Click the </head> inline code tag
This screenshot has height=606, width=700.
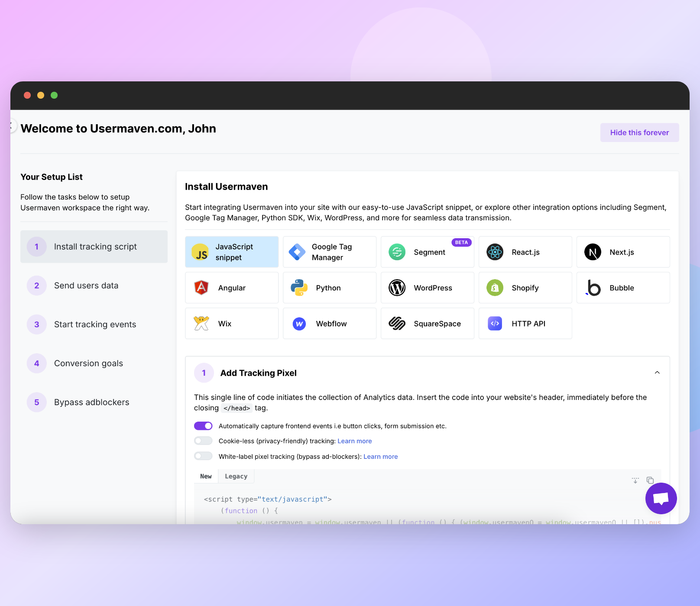(x=237, y=408)
